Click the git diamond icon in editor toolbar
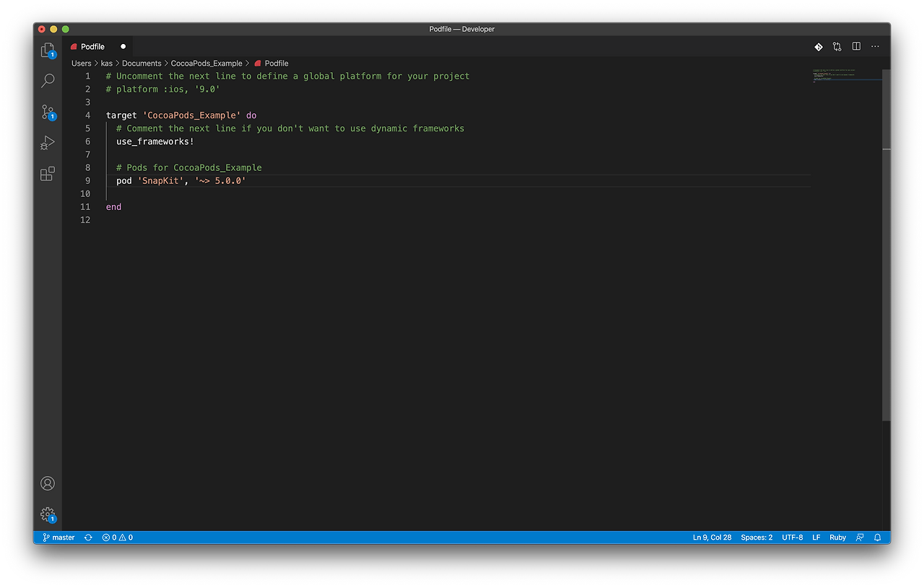The width and height of the screenshot is (924, 588). 819,47
